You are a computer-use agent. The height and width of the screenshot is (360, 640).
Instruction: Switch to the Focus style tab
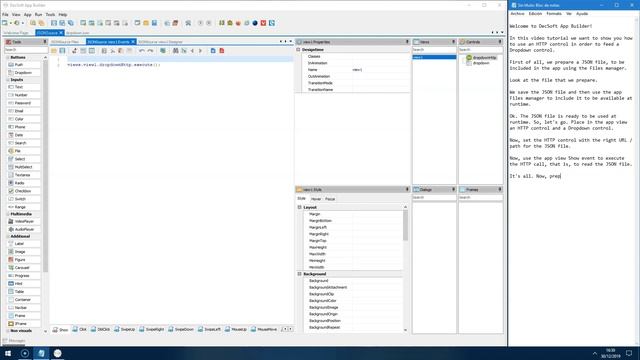(x=330, y=199)
